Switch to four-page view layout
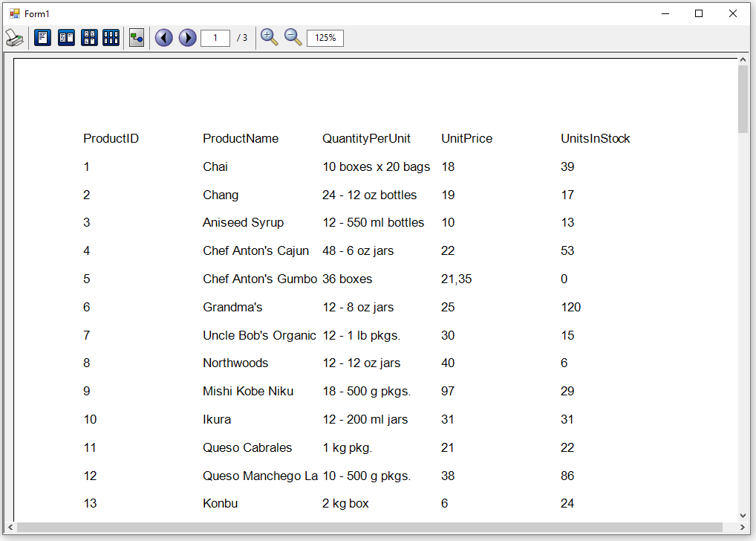Screen dimensions: 756x541 click(x=89, y=38)
